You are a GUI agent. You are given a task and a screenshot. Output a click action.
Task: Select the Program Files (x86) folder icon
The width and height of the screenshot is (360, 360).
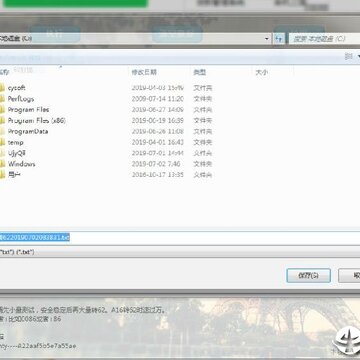pyautogui.click(x=2, y=120)
